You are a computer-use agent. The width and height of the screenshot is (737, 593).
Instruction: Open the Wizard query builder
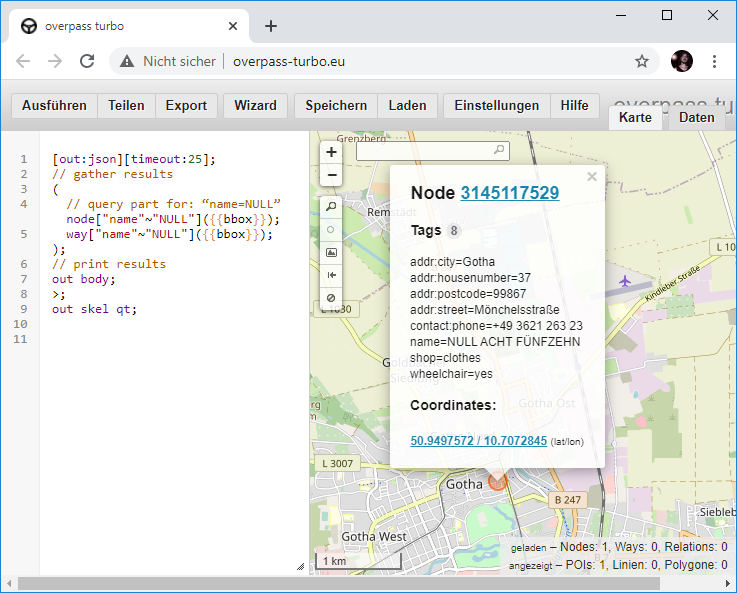(256, 106)
